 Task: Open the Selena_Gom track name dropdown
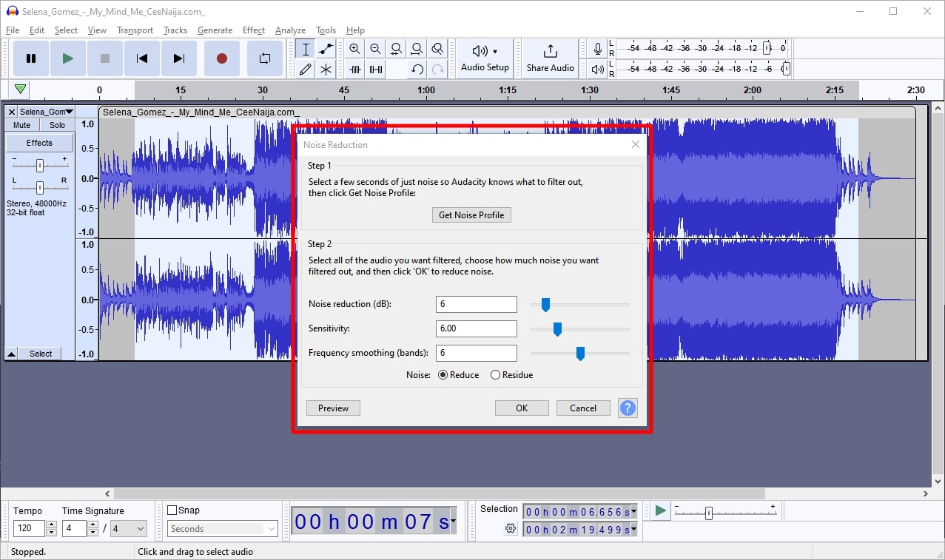click(x=47, y=112)
